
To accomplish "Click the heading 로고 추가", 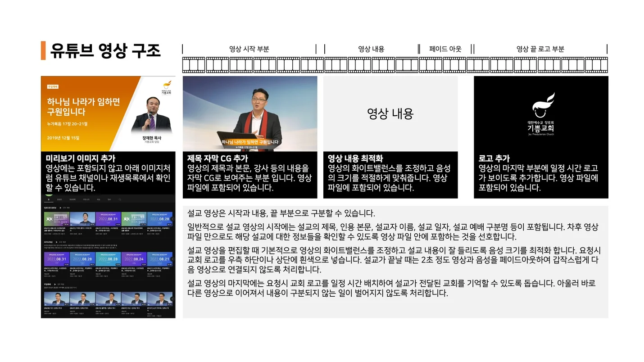I will 494,158.
